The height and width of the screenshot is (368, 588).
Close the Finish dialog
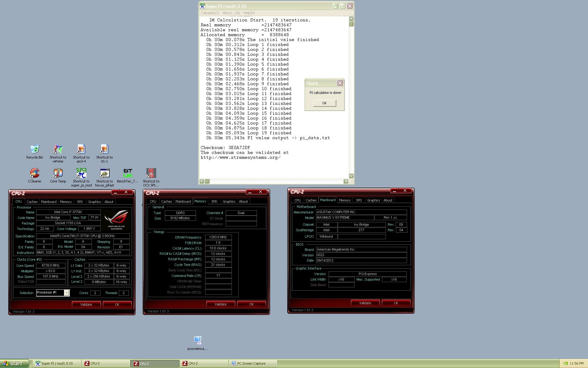(340, 83)
